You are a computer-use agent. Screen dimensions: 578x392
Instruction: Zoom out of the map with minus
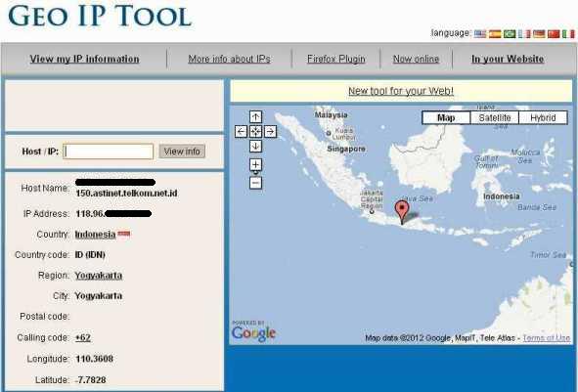point(256,183)
